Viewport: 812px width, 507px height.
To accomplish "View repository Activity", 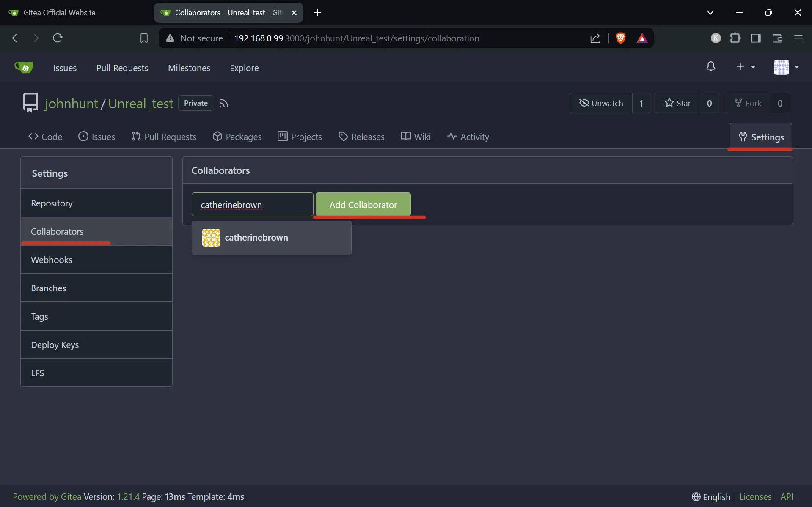I will pos(468,137).
